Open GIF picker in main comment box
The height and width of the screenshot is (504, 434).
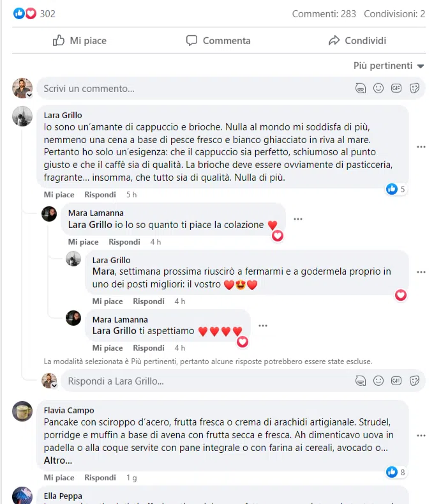click(396, 88)
